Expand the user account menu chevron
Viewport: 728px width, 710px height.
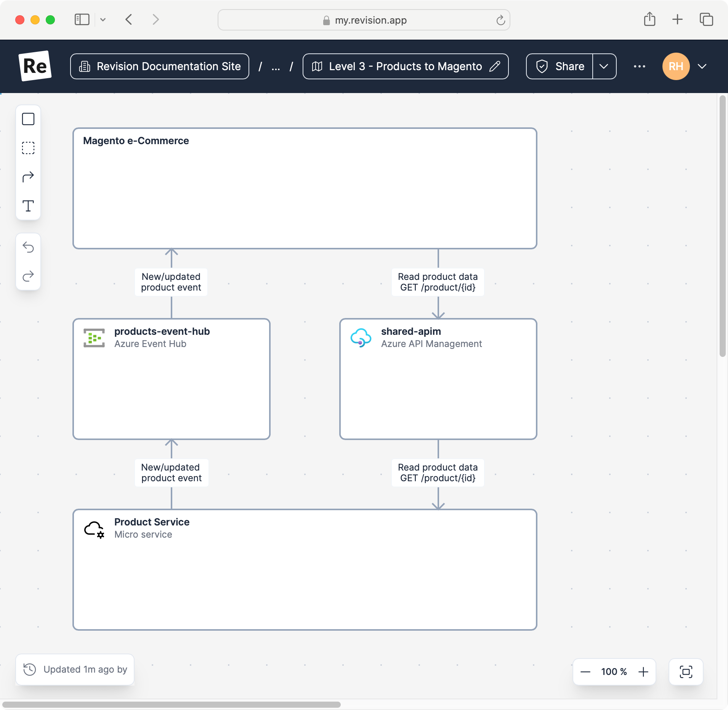(702, 66)
